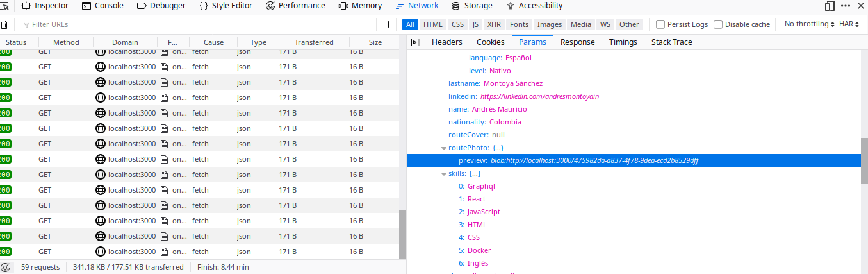Open the Inspector panel
This screenshot has height=274, width=868.
point(45,6)
